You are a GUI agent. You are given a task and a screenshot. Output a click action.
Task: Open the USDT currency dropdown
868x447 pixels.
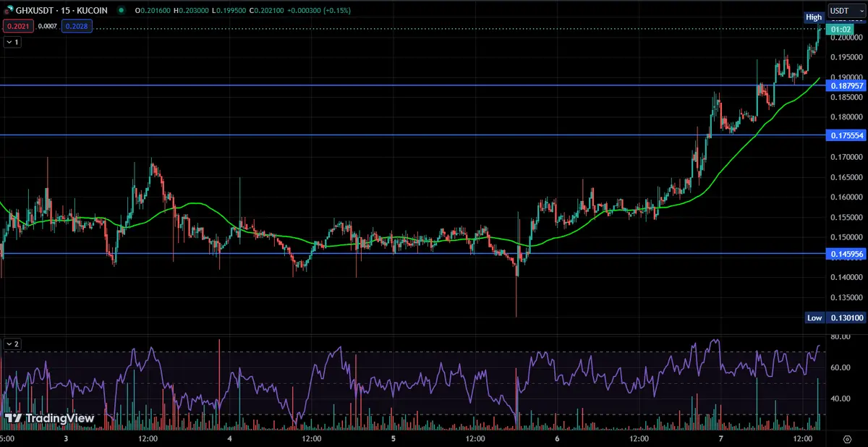point(847,11)
